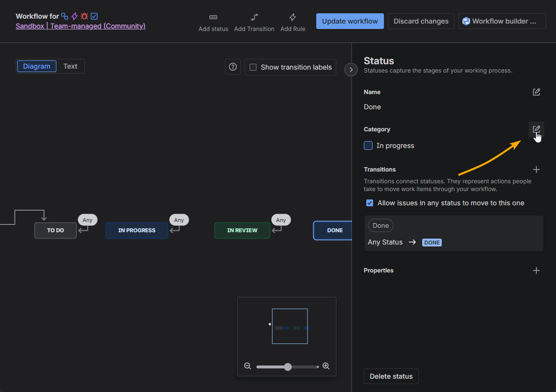Enable Show transition labels checkbox

(x=253, y=67)
